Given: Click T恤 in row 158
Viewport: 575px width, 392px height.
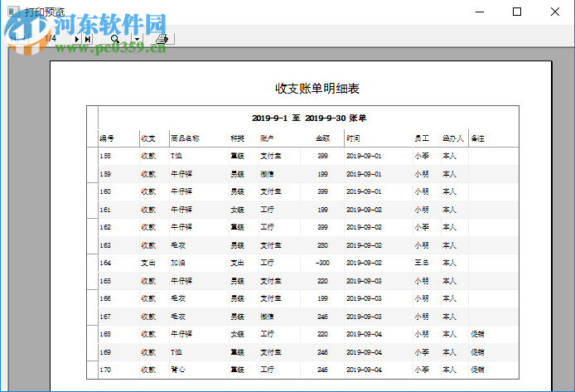Looking at the screenshot, I should pyautogui.click(x=176, y=156).
